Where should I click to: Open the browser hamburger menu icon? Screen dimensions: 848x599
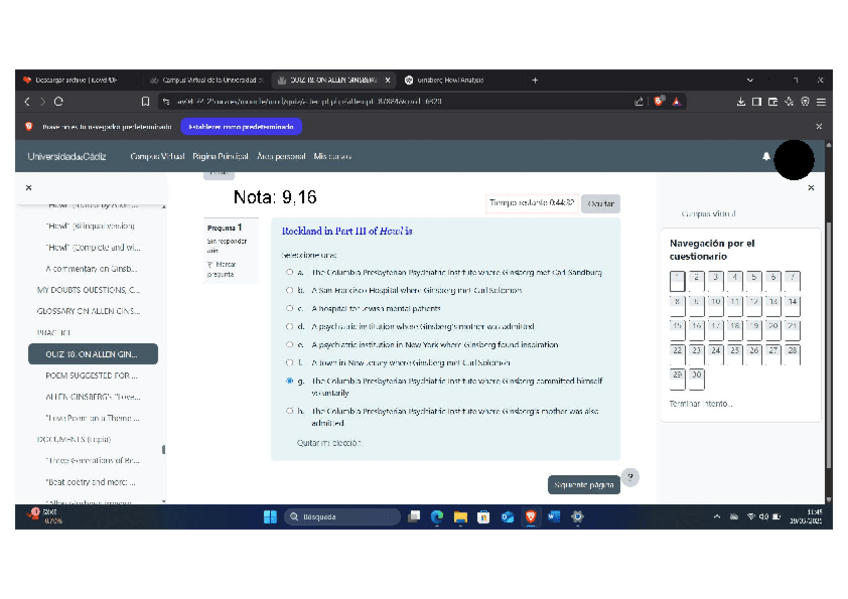coord(821,102)
